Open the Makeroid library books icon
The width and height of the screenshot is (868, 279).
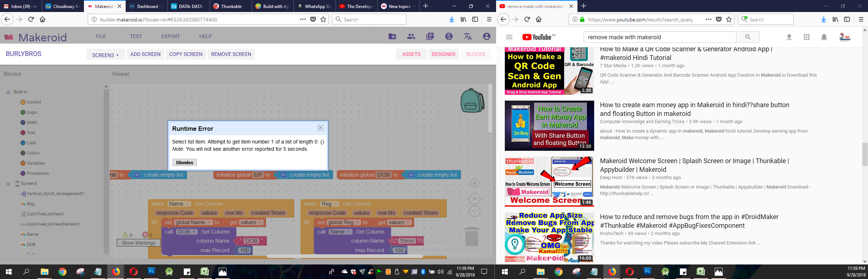[430, 36]
